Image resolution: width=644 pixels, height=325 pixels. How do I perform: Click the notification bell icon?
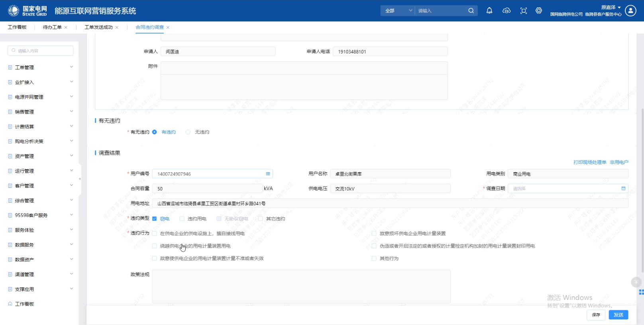(489, 11)
